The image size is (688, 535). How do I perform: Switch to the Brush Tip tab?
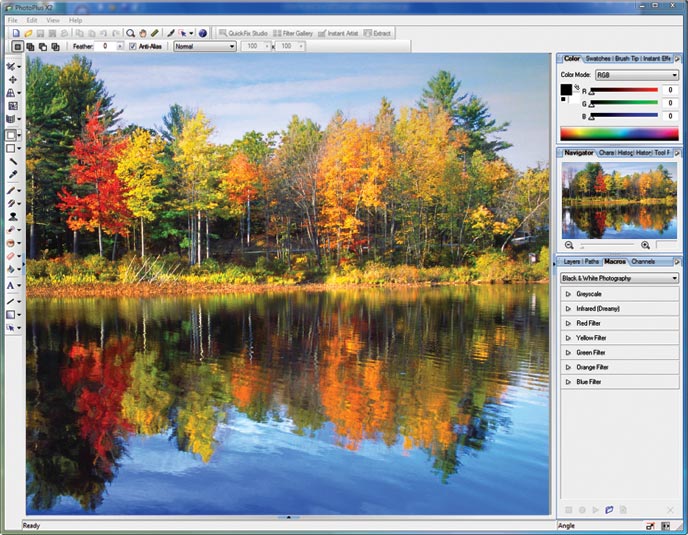point(627,58)
